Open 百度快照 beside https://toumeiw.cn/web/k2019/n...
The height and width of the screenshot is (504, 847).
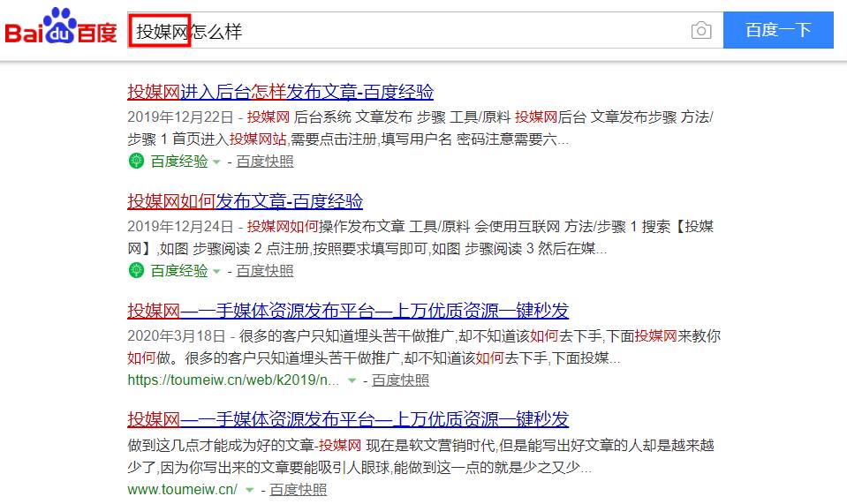pyautogui.click(x=400, y=380)
